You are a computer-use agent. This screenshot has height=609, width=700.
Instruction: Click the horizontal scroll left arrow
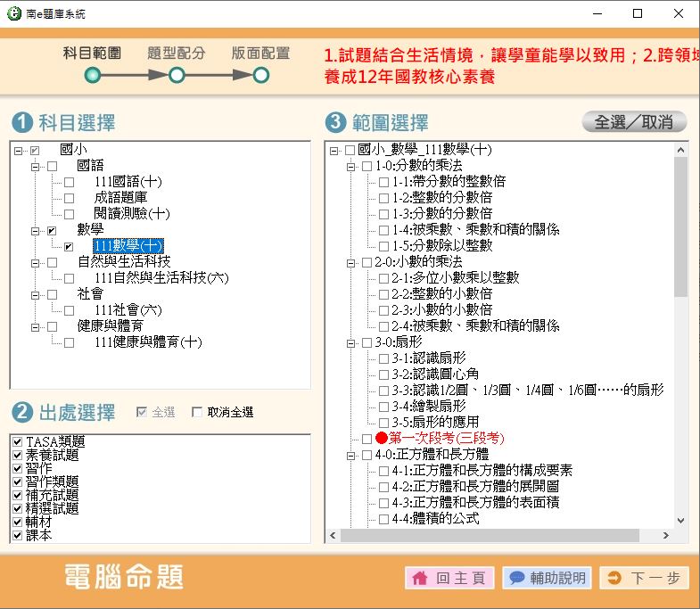[333, 535]
